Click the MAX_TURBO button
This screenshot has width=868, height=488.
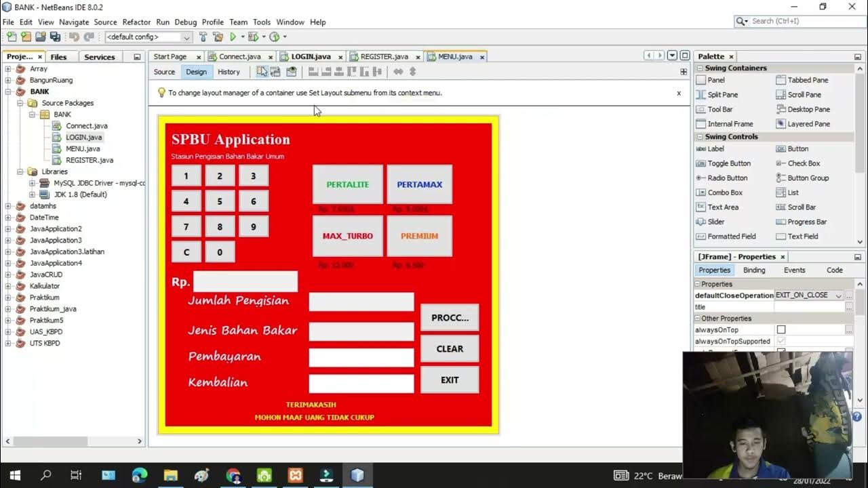[x=348, y=236]
